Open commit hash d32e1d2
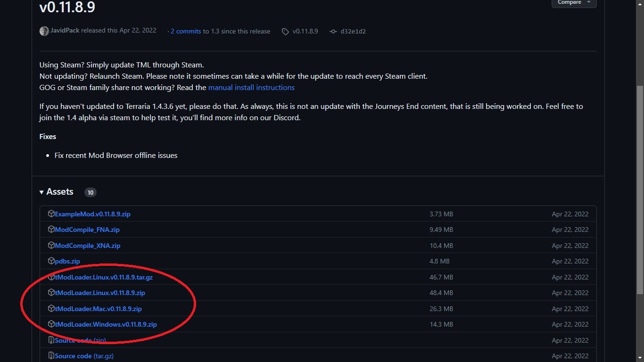This screenshot has width=644, height=362. (x=353, y=31)
